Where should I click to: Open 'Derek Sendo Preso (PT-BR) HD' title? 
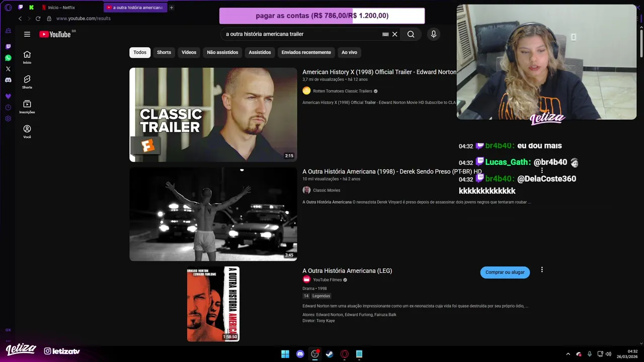(x=392, y=171)
